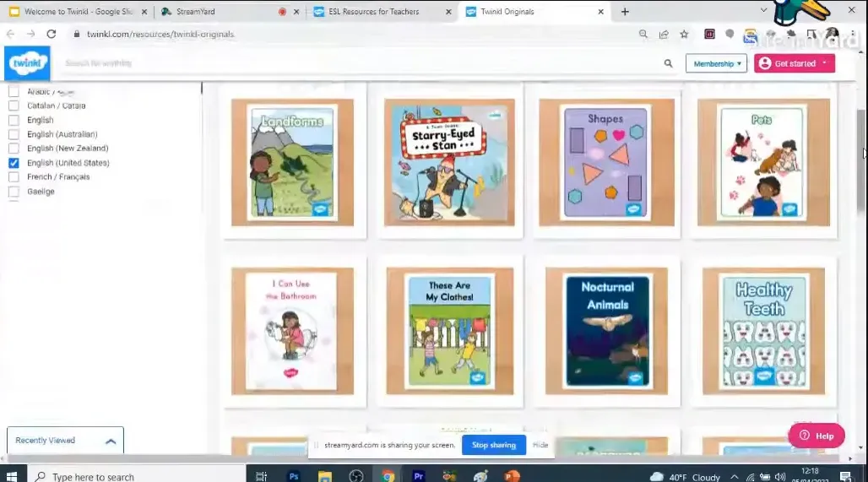868x482 pixels.
Task: Click the Twinkl logo icon
Action: point(27,63)
